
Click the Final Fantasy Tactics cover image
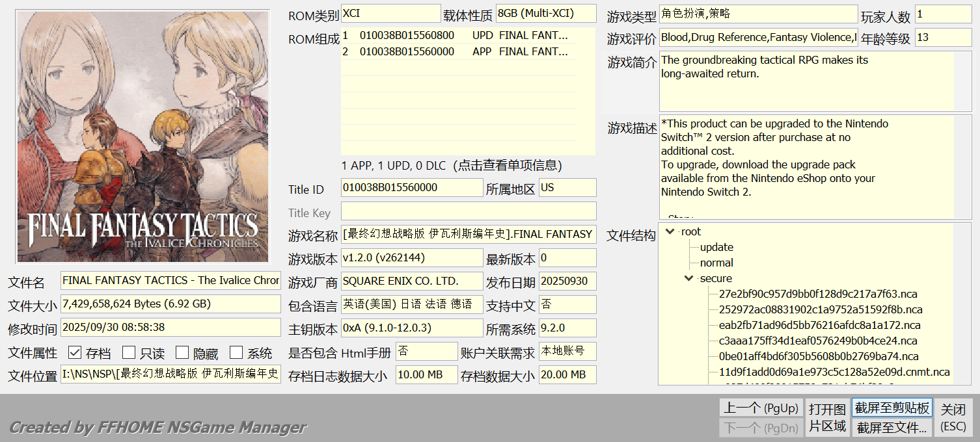click(x=143, y=136)
